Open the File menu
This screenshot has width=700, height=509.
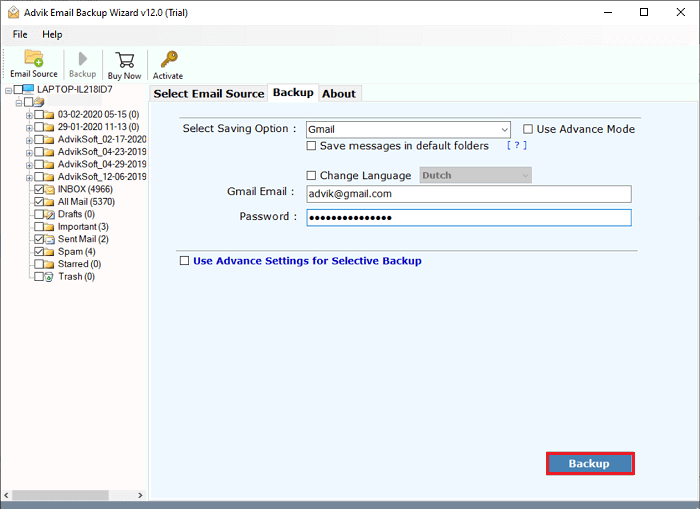(20, 34)
